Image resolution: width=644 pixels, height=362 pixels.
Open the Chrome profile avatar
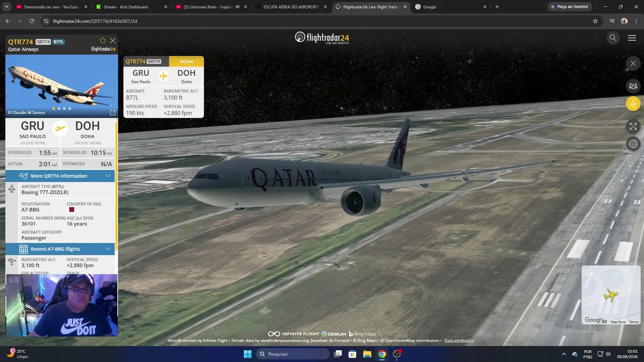(624, 21)
